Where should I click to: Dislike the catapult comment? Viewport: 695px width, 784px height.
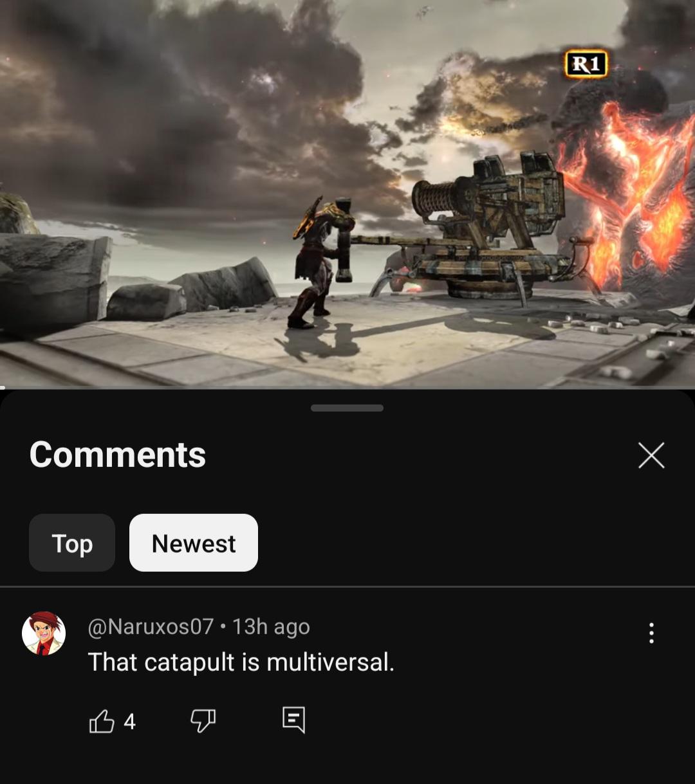point(203,722)
